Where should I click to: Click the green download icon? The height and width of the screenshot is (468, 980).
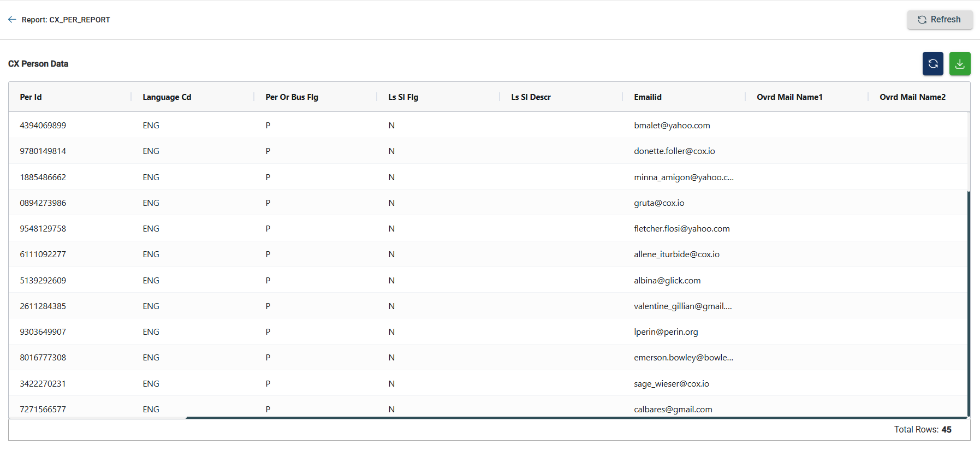959,64
